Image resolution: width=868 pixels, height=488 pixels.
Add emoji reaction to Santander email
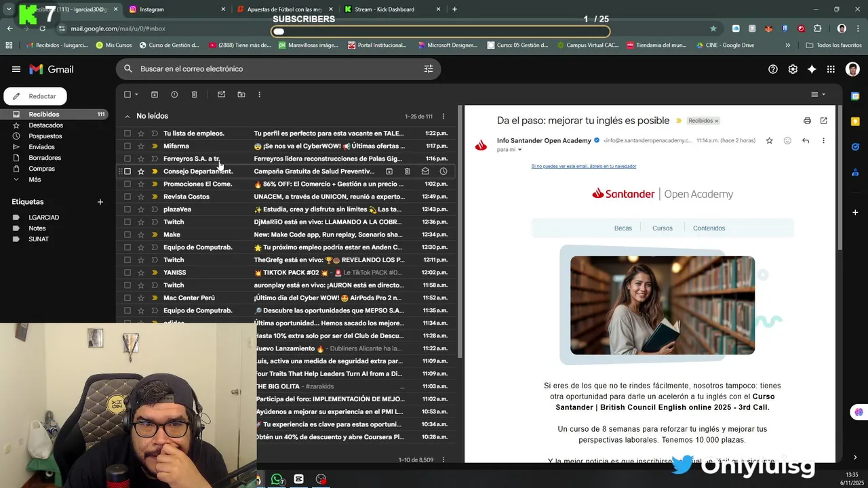(787, 140)
